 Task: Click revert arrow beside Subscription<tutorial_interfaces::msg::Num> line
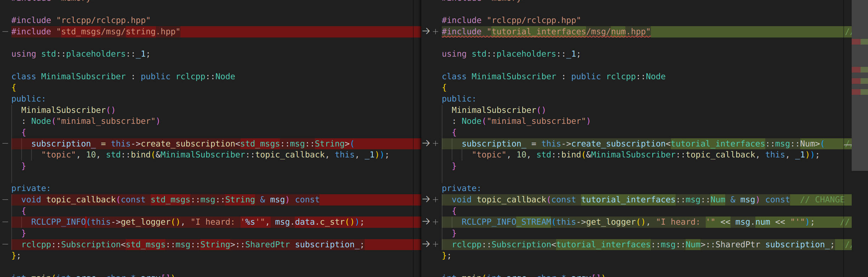tap(426, 244)
